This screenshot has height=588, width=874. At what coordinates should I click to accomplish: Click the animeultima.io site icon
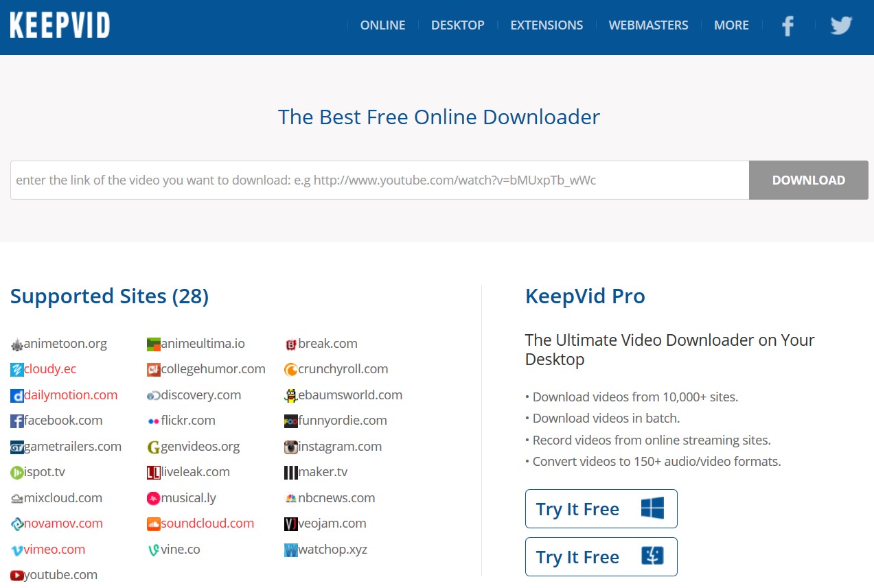154,344
